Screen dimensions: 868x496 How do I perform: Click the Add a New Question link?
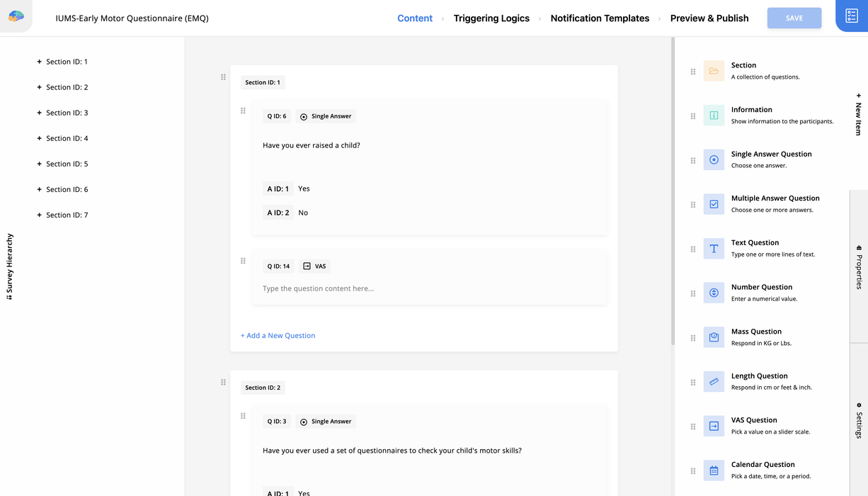(278, 334)
